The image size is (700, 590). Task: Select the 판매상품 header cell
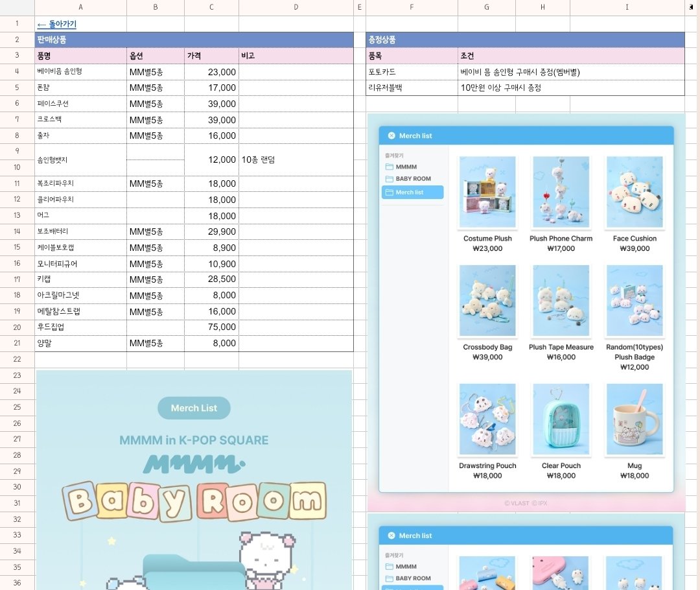click(194, 40)
